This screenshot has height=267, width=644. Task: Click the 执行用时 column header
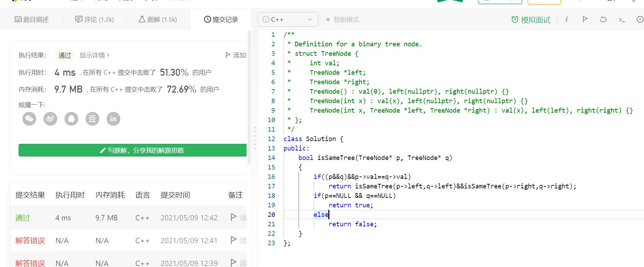pos(70,195)
